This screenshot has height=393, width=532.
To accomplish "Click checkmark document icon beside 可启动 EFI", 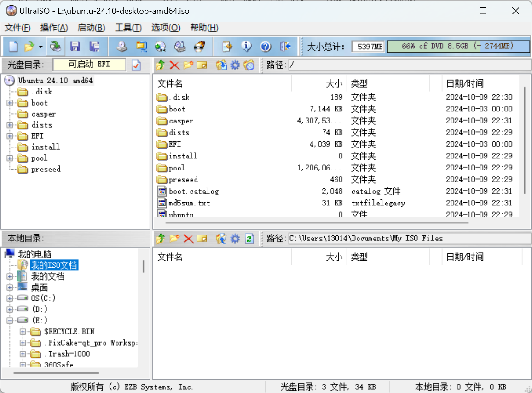I will (x=136, y=65).
